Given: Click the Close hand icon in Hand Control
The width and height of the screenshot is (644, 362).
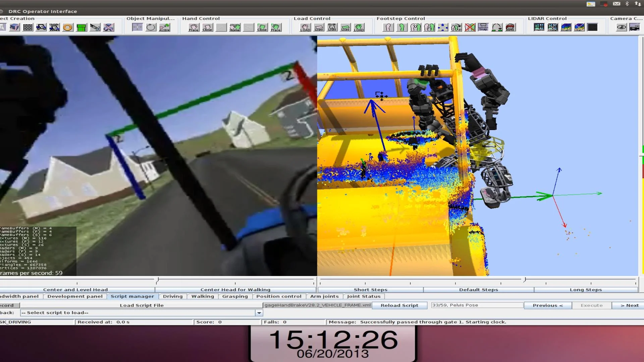Looking at the screenshot, I should pyautogui.click(x=208, y=27).
